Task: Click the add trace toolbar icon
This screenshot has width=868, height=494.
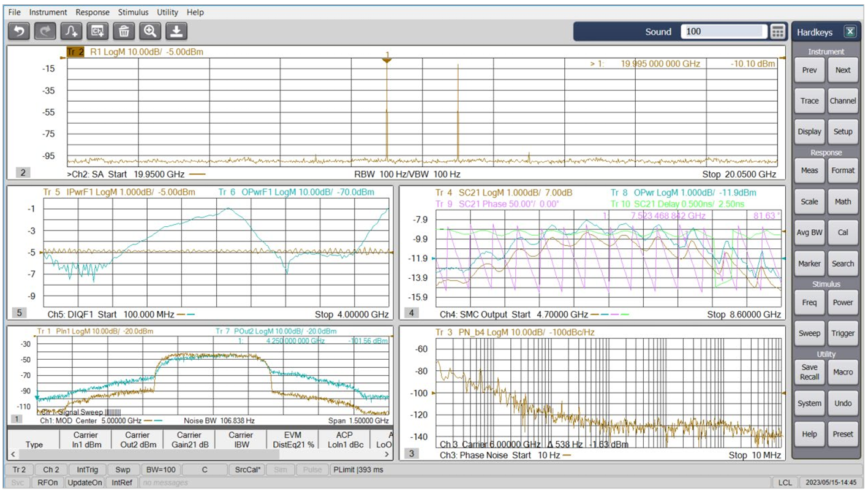Action: click(x=72, y=31)
